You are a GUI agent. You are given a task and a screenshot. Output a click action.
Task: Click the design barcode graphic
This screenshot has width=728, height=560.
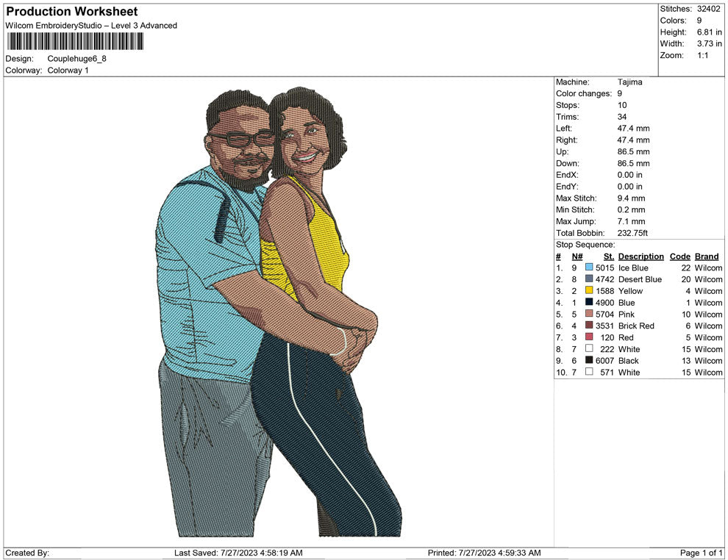tap(74, 40)
